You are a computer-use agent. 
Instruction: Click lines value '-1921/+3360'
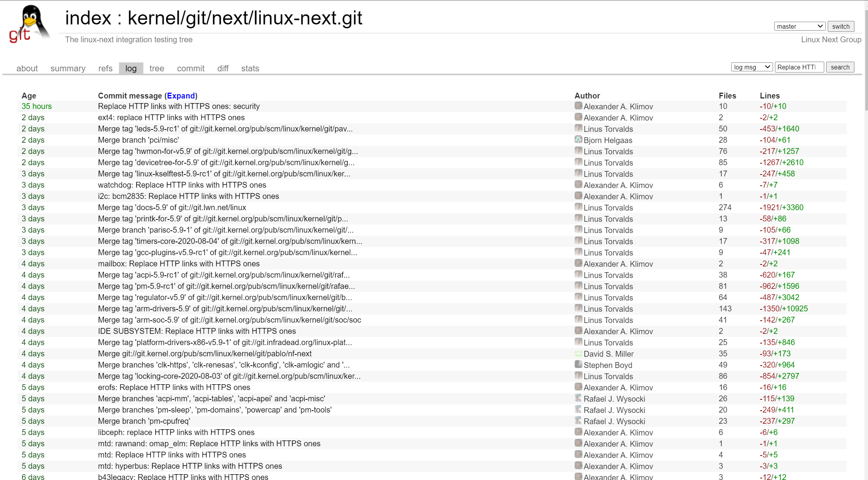click(x=782, y=207)
